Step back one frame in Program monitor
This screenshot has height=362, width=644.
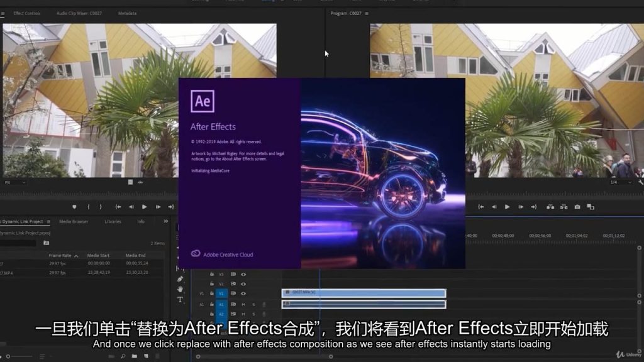point(494,207)
